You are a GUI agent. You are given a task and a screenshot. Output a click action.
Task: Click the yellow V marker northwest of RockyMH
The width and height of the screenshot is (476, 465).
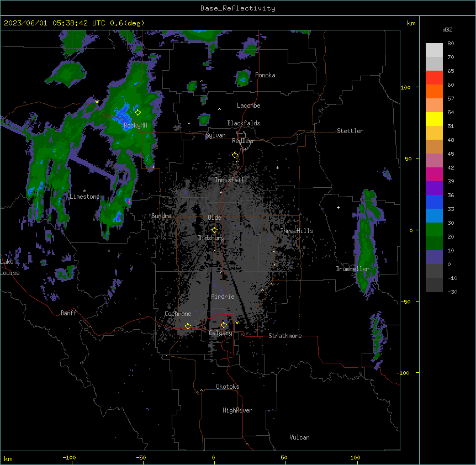[97, 102]
